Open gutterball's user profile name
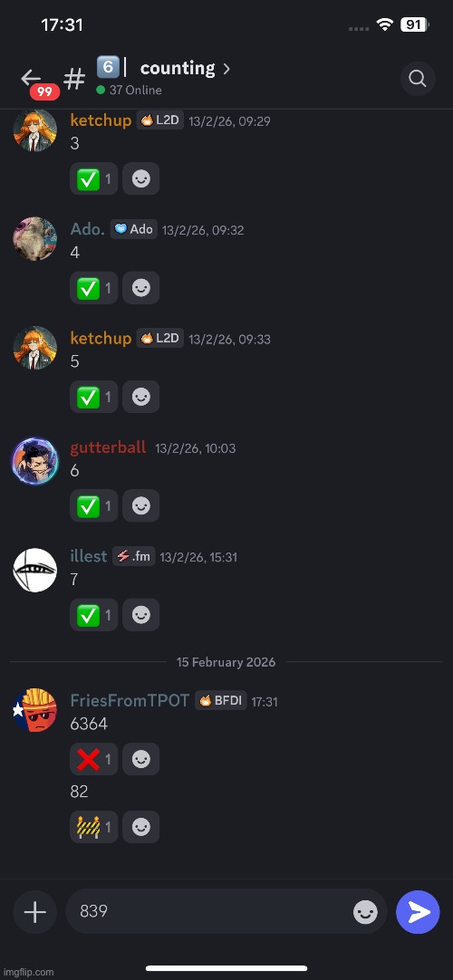453x980 pixels. point(108,447)
